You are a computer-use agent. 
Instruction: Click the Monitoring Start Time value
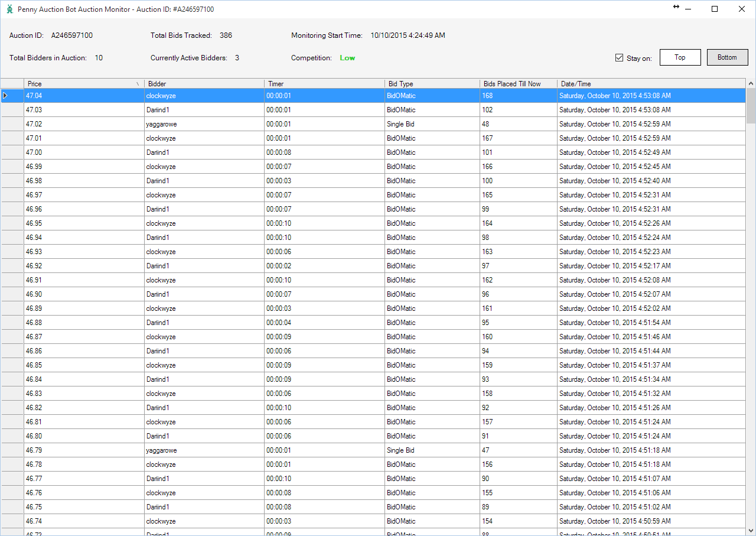(x=408, y=35)
